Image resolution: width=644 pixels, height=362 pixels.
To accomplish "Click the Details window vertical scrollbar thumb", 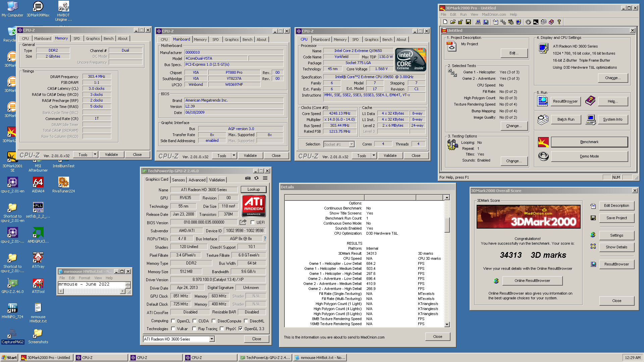I will pos(447,225).
